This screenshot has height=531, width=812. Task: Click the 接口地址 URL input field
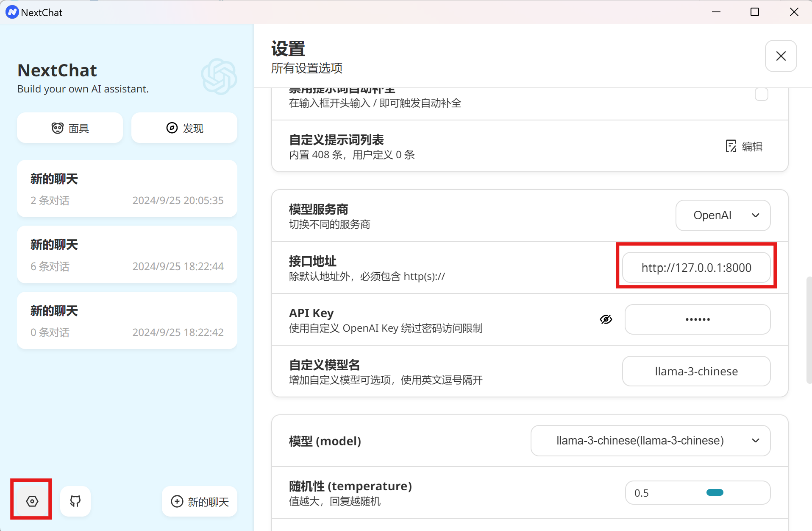click(x=696, y=268)
